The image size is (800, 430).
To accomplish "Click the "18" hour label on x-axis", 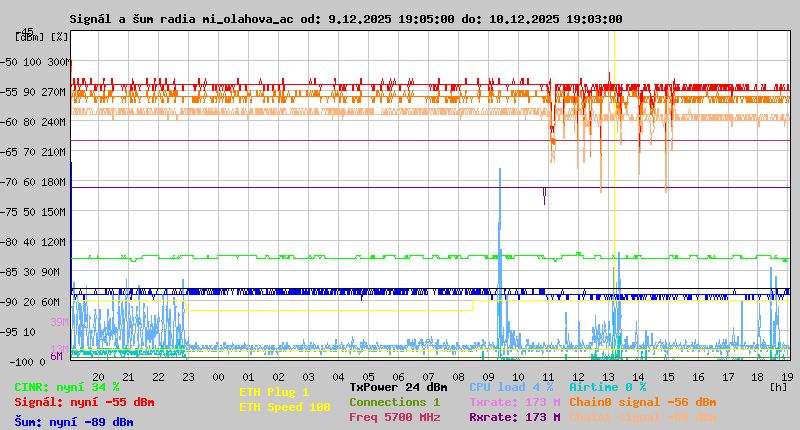I will pyautogui.click(x=758, y=377).
